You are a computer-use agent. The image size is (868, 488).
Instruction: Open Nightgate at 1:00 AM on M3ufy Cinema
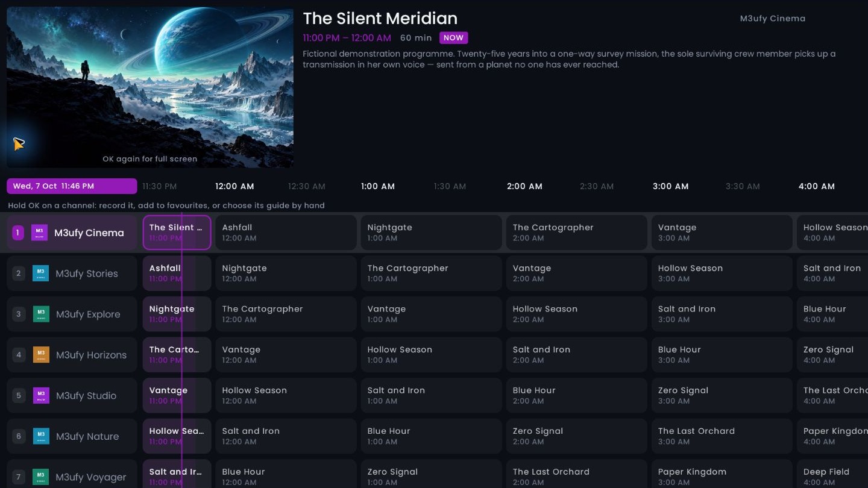(x=431, y=233)
